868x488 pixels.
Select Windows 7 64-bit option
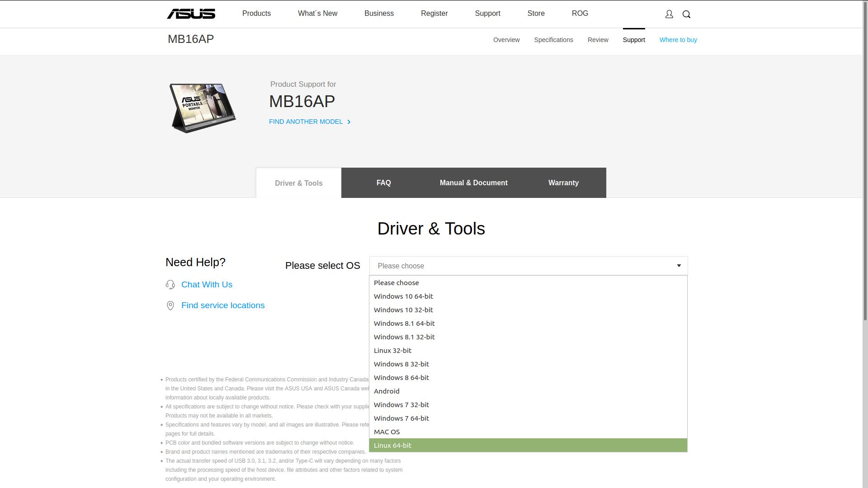[528, 418]
